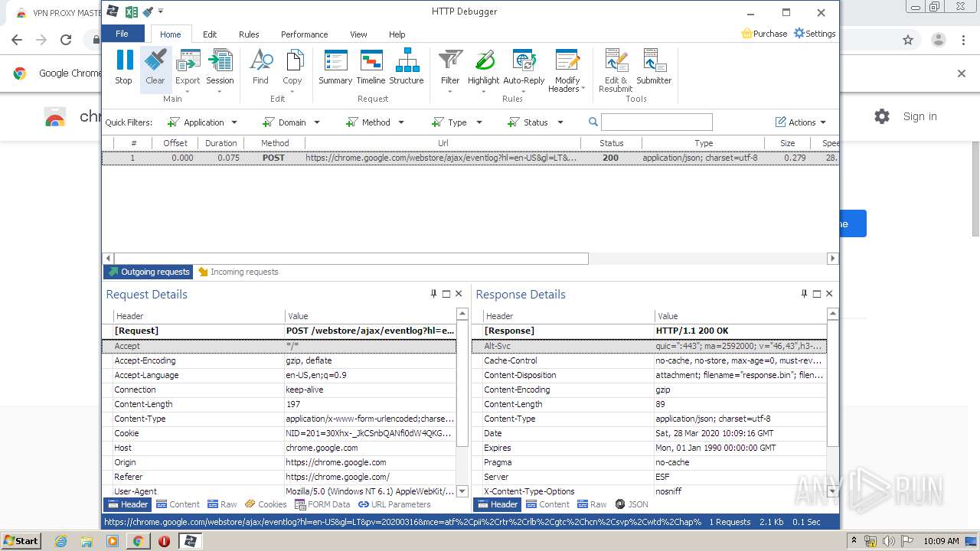Select the Content-Encoding response header row
This screenshot has width=980, height=551.
649,390
